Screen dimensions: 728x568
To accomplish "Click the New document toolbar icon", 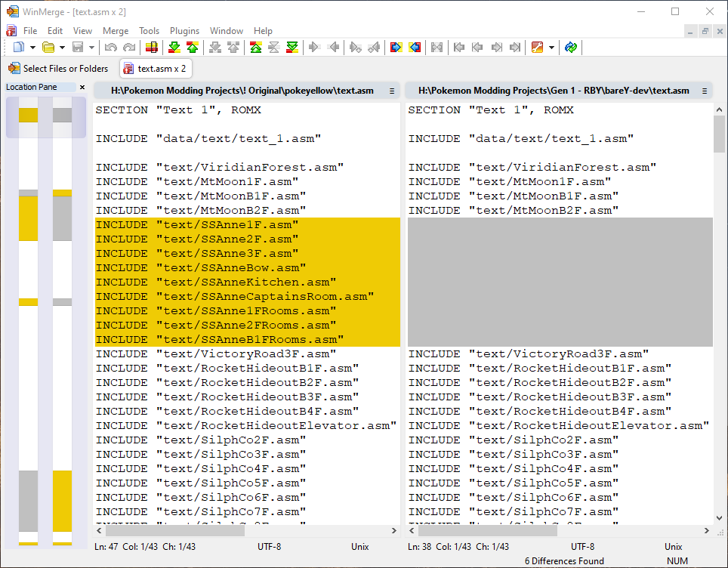I will pos(19,47).
